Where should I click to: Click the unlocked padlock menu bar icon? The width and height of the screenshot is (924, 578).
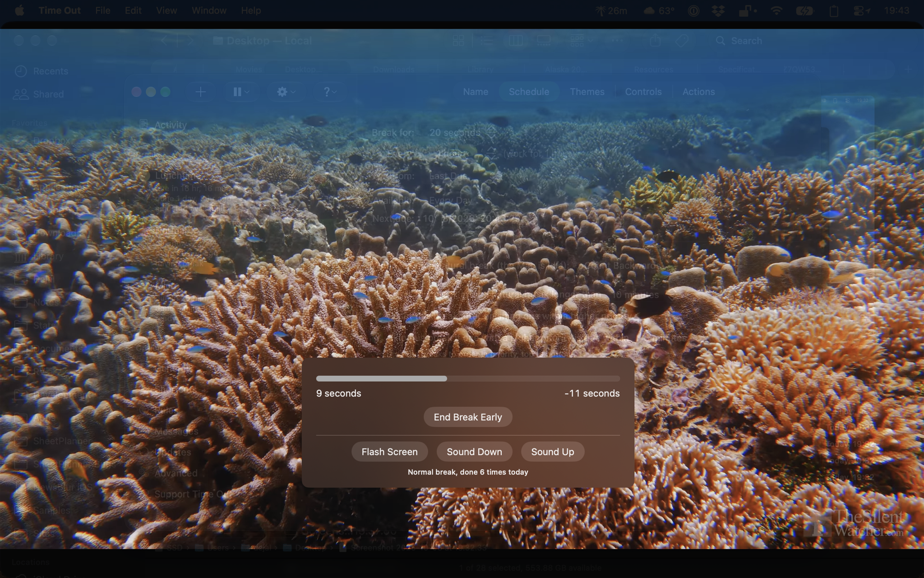pyautogui.click(x=747, y=10)
